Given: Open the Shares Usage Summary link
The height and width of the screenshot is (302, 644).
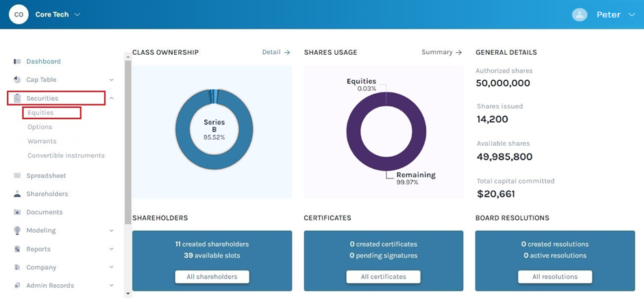Looking at the screenshot, I should [441, 52].
